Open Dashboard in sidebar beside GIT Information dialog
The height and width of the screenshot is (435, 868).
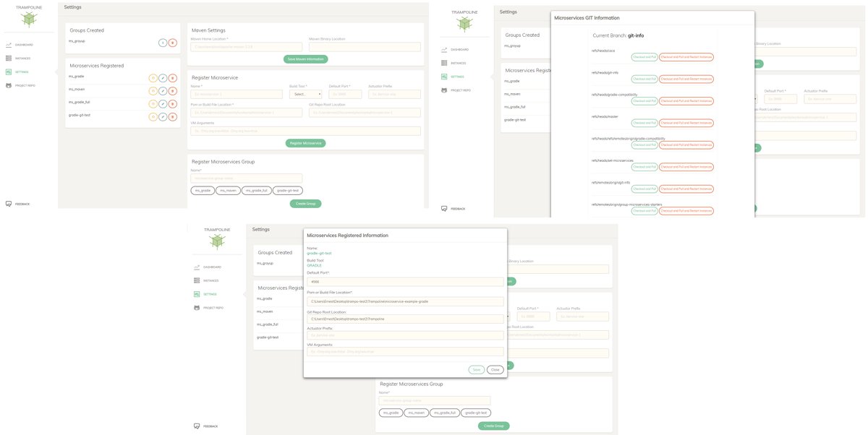(x=456, y=49)
